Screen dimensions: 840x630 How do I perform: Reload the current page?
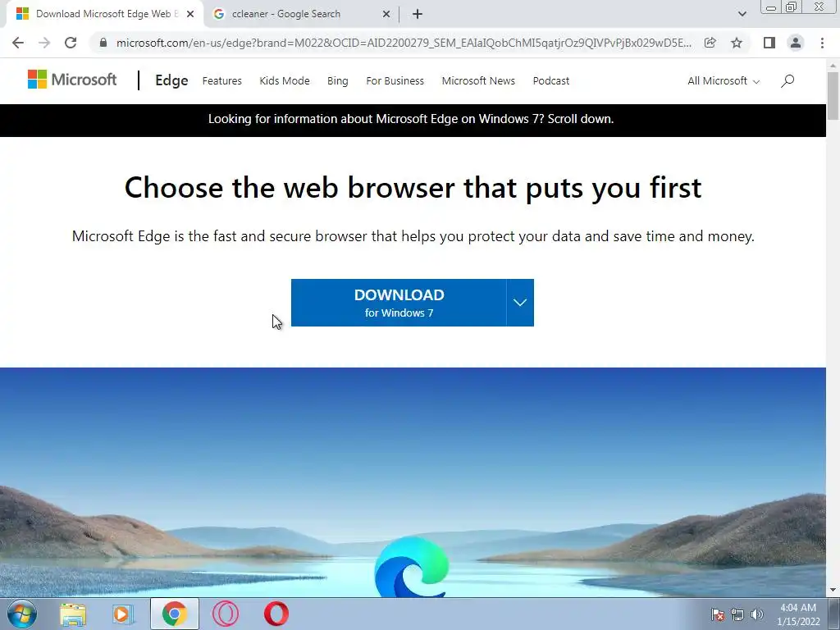71,43
